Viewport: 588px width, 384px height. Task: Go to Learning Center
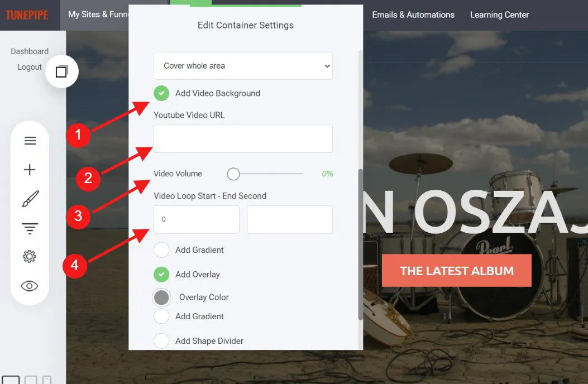point(500,15)
